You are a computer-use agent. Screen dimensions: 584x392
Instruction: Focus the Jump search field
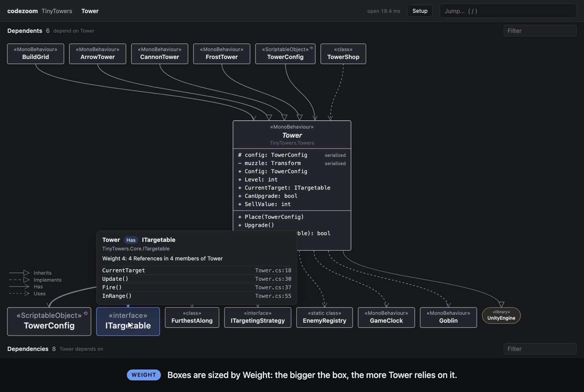click(508, 11)
